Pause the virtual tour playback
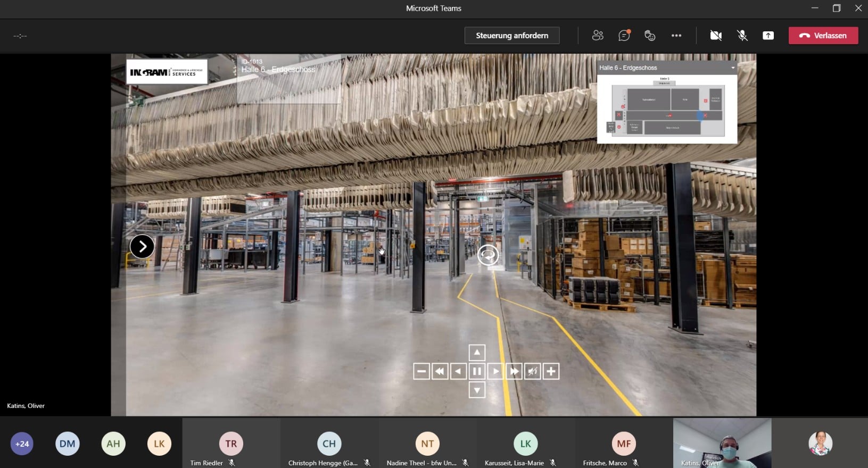This screenshot has width=868, height=468. [x=477, y=371]
